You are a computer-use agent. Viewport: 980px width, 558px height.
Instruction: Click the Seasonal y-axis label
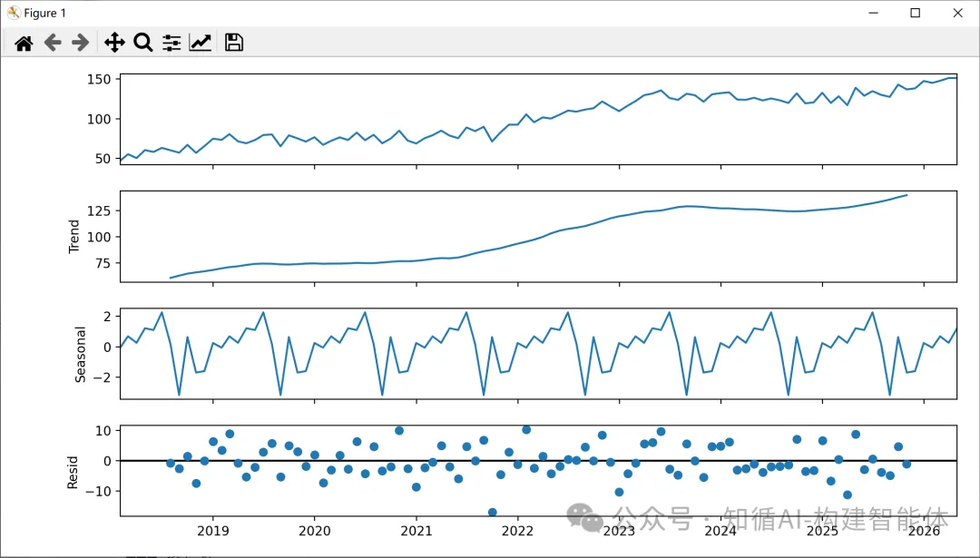click(80, 354)
